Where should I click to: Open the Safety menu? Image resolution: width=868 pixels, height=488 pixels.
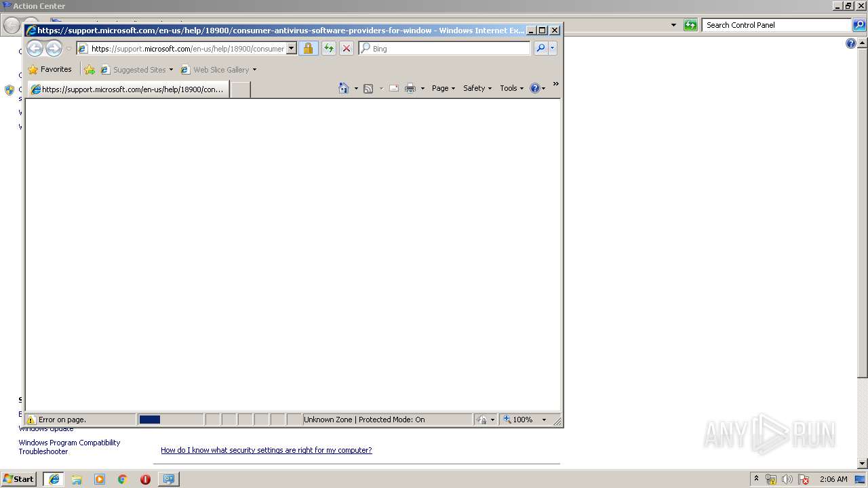pos(477,88)
